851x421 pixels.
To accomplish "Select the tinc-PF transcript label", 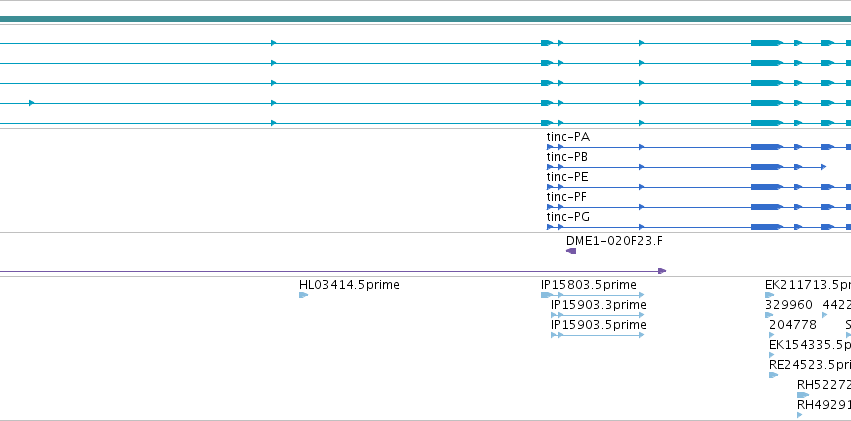I will 567,197.
